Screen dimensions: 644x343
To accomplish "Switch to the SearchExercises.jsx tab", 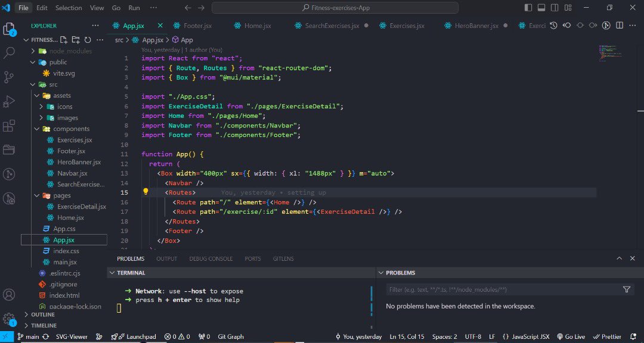I will 332,26.
